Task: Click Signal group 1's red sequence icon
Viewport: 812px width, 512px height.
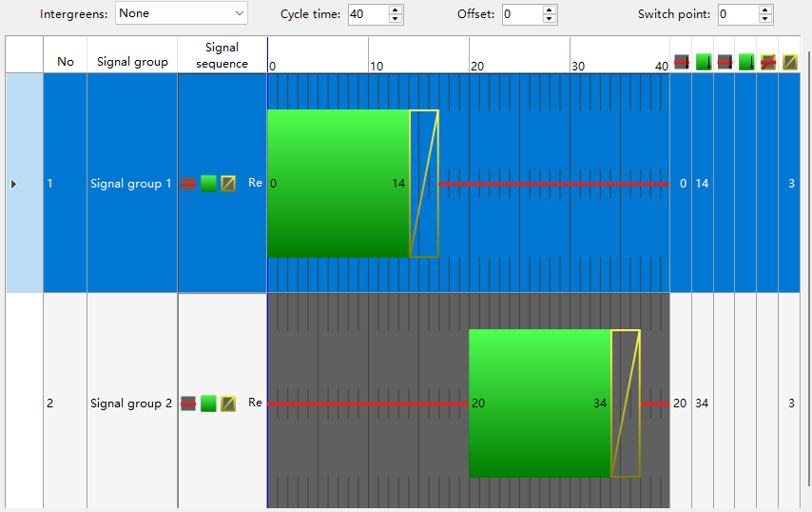Action: (188, 184)
